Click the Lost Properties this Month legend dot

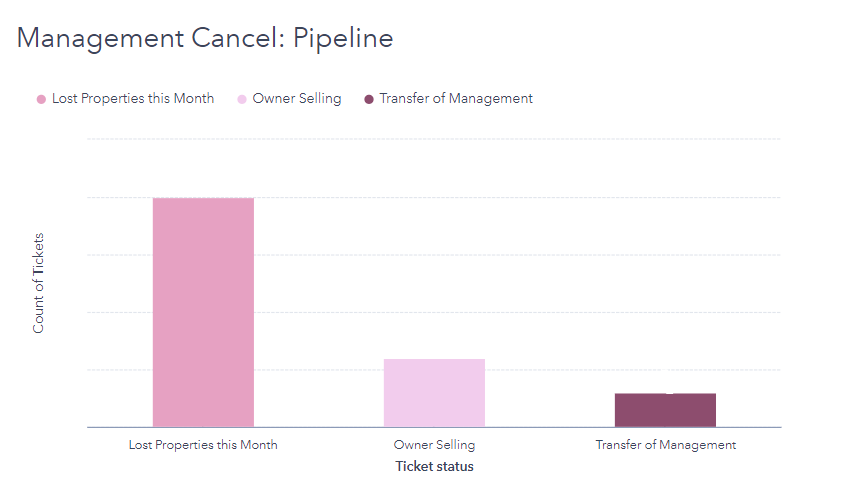tap(41, 99)
